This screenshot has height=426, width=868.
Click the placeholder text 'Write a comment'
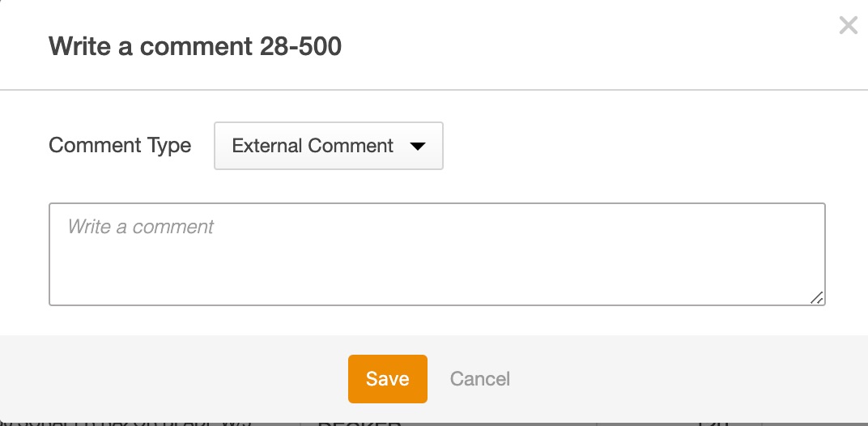coord(141,227)
